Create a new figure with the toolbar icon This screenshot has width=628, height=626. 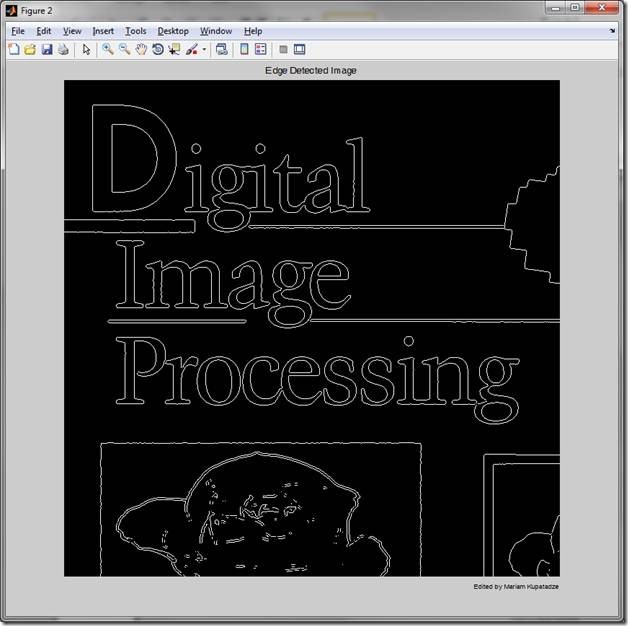[14, 49]
